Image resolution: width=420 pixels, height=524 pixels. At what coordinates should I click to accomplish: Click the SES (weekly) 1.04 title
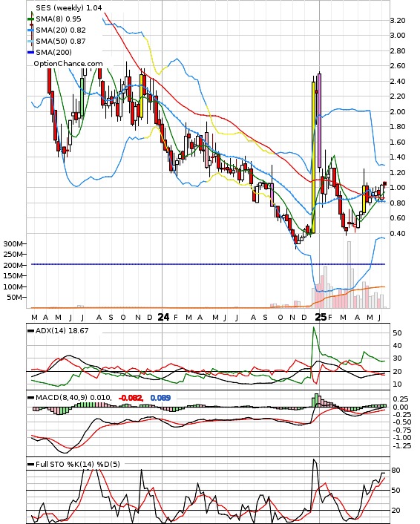68,7
